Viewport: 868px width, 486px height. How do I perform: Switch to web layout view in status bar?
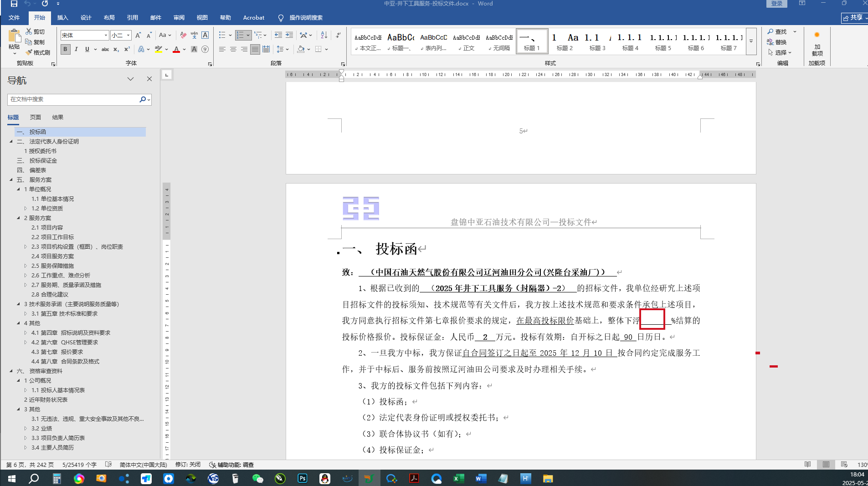[844, 465]
